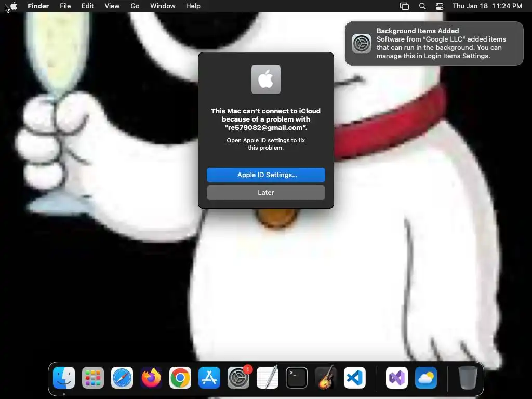Screen dimensions: 532x399
Task: Click the settings gear icon in notification
Action: click(362, 44)
